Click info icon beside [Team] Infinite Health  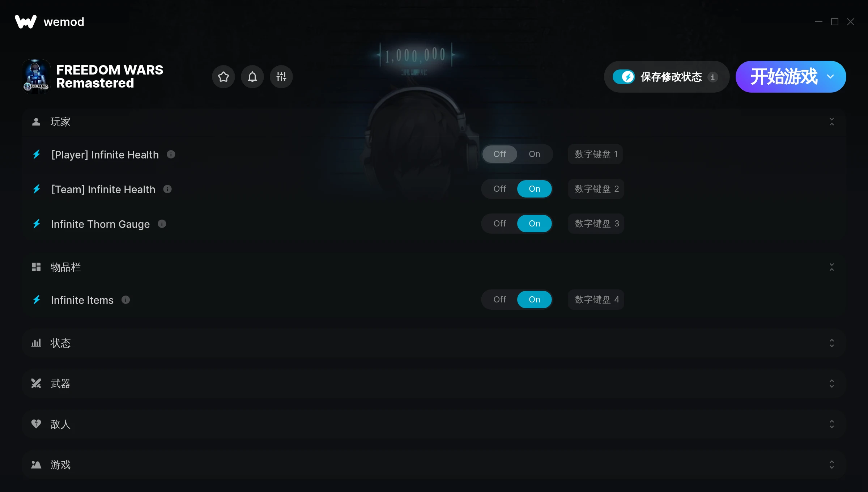(x=167, y=189)
